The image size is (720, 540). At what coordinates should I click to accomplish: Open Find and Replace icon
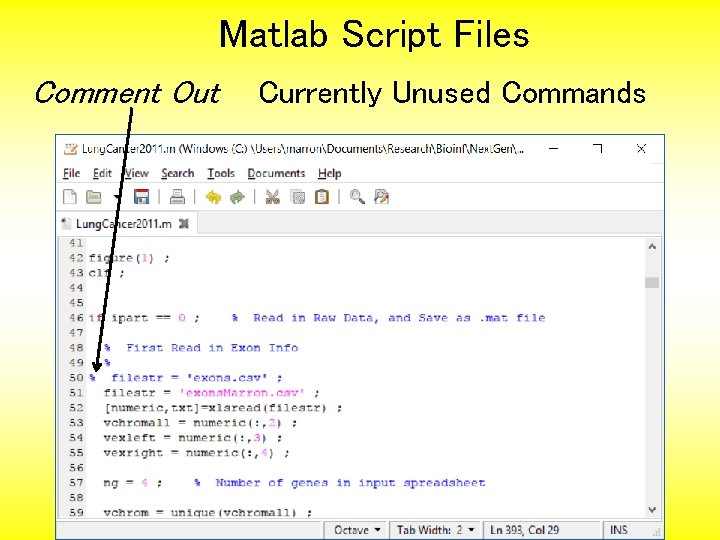click(x=382, y=197)
